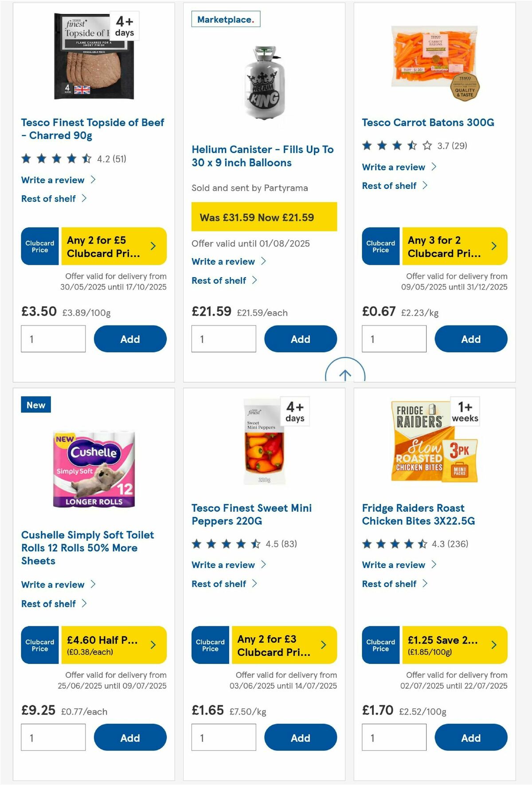Viewport: 532px width, 785px height.
Task: Add the Helium Canister to the basket
Action: click(301, 338)
